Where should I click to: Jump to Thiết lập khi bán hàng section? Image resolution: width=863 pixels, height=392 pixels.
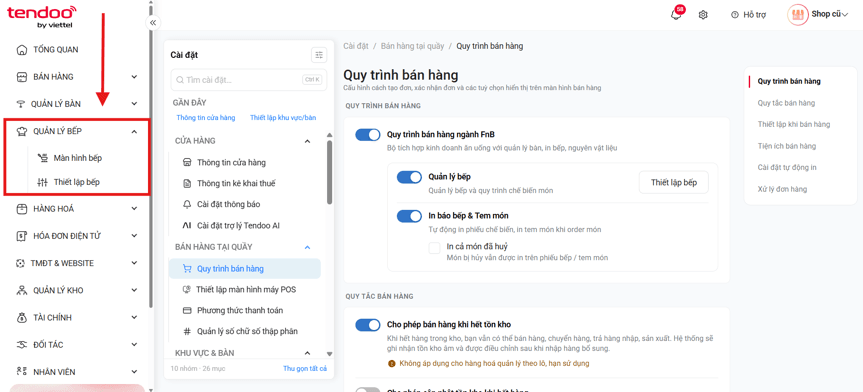pyautogui.click(x=794, y=124)
